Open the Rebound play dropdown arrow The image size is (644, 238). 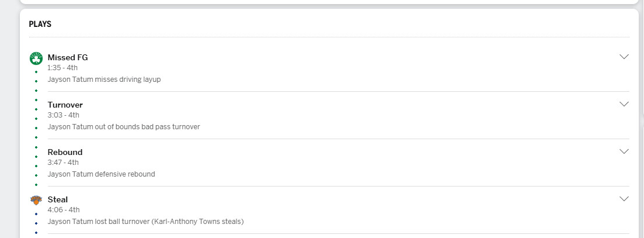coord(624,151)
